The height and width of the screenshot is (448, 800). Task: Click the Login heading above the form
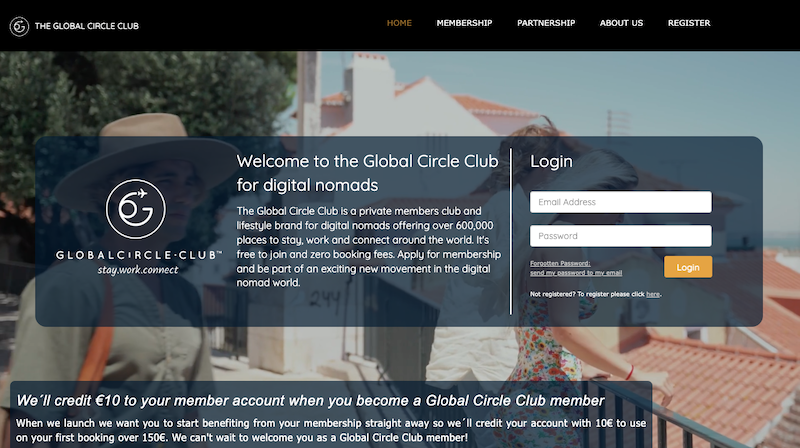[551, 161]
